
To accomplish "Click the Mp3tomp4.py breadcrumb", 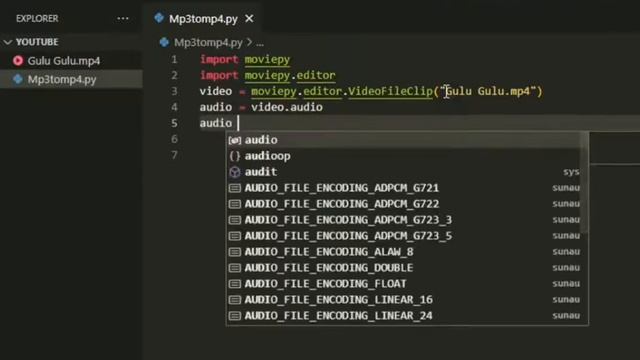I will pyautogui.click(x=208, y=42).
